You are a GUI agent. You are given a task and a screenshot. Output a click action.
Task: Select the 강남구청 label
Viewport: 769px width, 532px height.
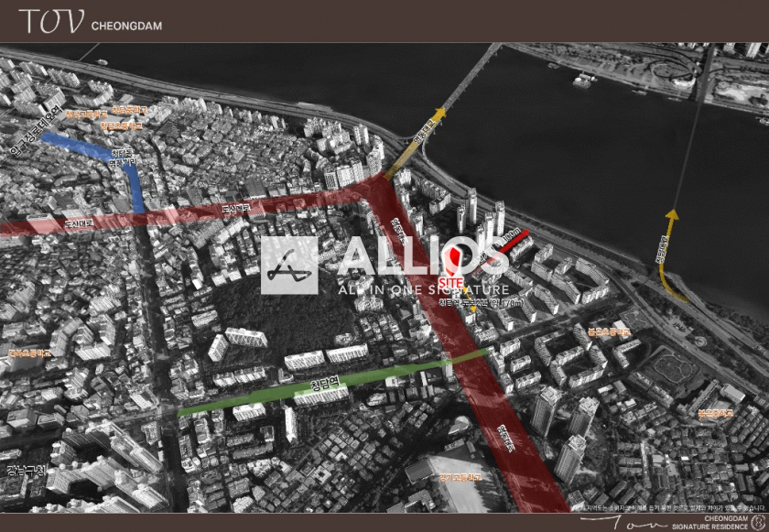pyautogui.click(x=27, y=472)
